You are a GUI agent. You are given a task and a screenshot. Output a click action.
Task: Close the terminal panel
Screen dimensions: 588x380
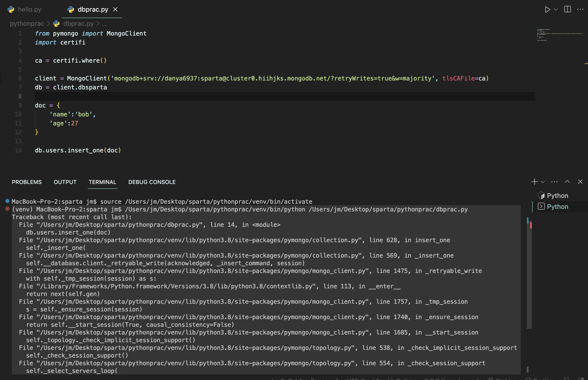(580, 182)
